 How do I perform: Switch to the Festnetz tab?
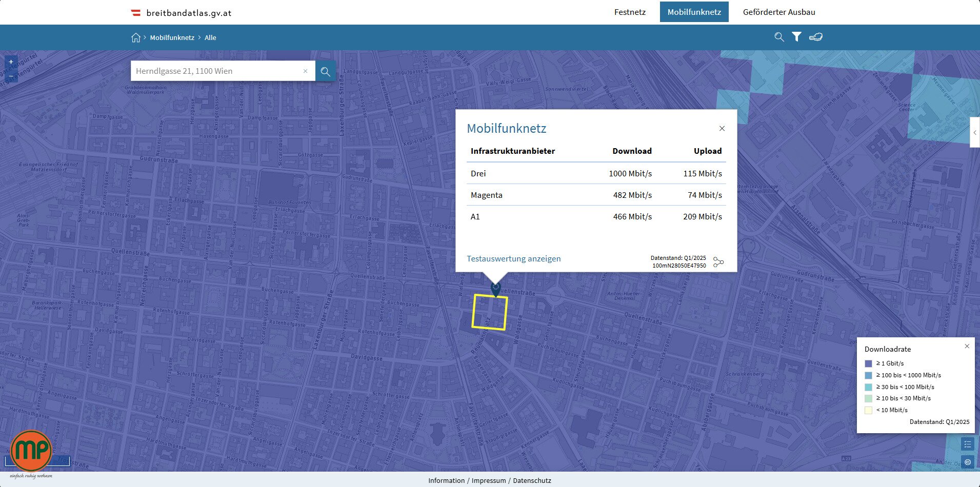[x=630, y=12]
